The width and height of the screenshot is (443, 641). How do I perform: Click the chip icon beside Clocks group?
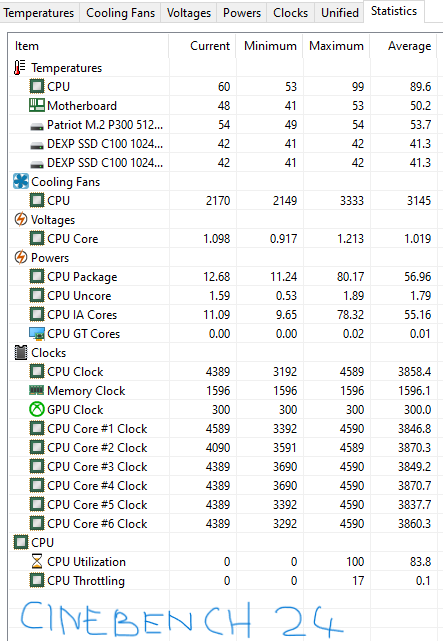click(21, 352)
